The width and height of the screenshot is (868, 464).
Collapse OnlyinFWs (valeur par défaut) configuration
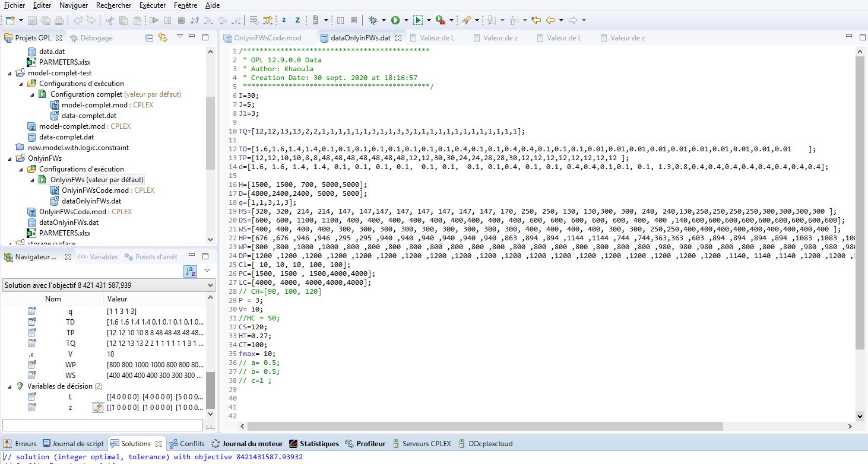click(x=32, y=179)
